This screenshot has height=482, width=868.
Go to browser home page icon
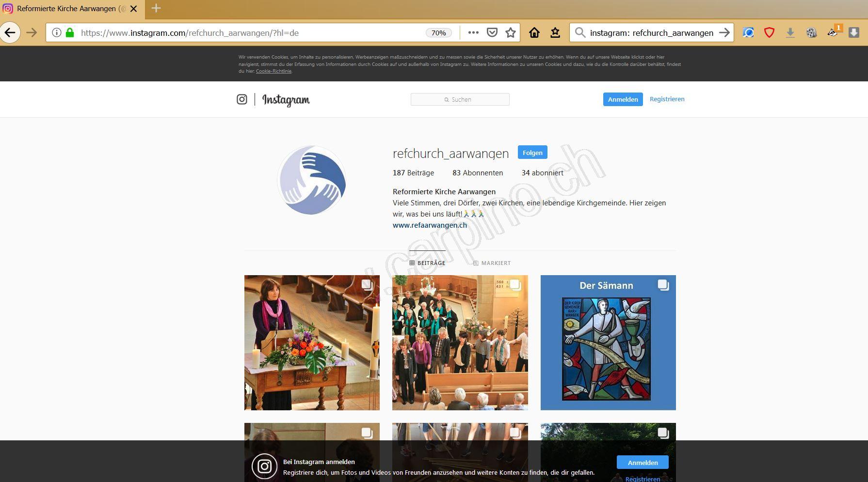coord(534,32)
